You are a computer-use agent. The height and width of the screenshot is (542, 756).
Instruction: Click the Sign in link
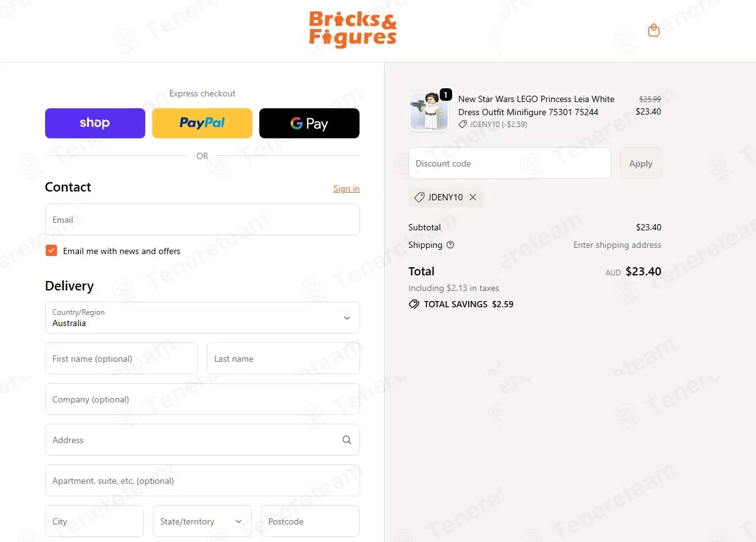tap(346, 188)
